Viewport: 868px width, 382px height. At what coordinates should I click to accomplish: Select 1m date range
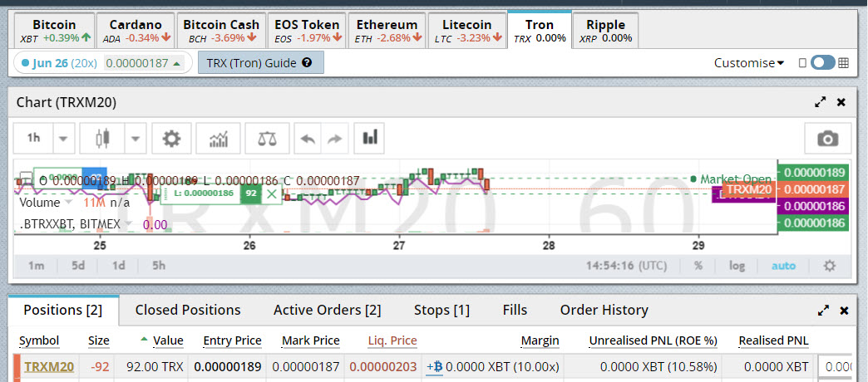36,266
